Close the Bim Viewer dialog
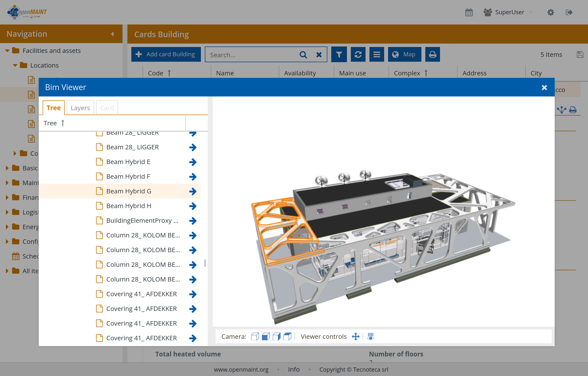This screenshot has width=588, height=376. 544,87
